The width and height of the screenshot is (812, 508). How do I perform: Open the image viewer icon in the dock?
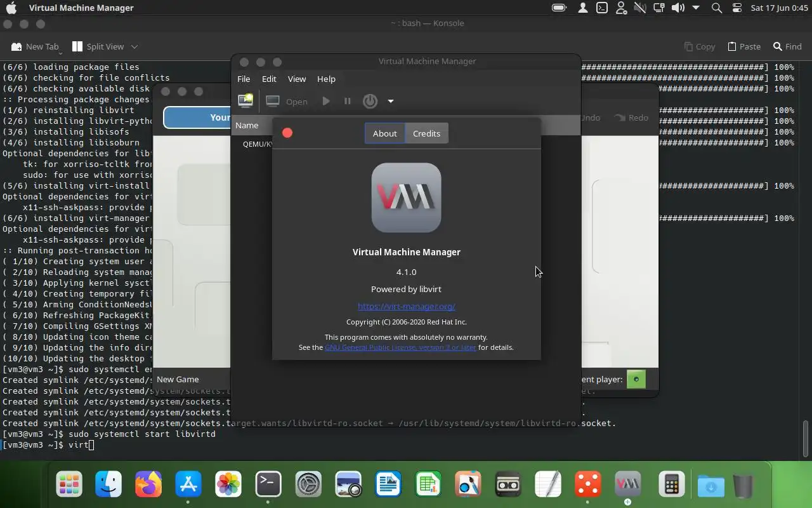coord(348,485)
